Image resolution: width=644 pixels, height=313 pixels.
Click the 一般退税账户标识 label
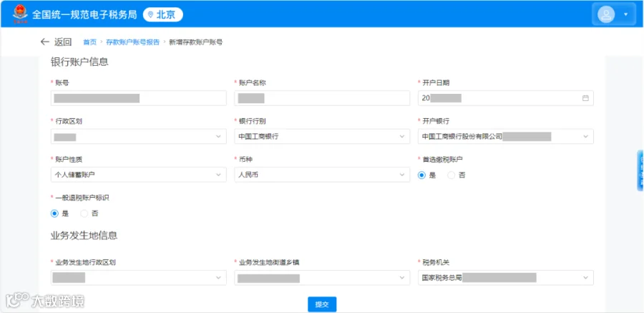(82, 198)
